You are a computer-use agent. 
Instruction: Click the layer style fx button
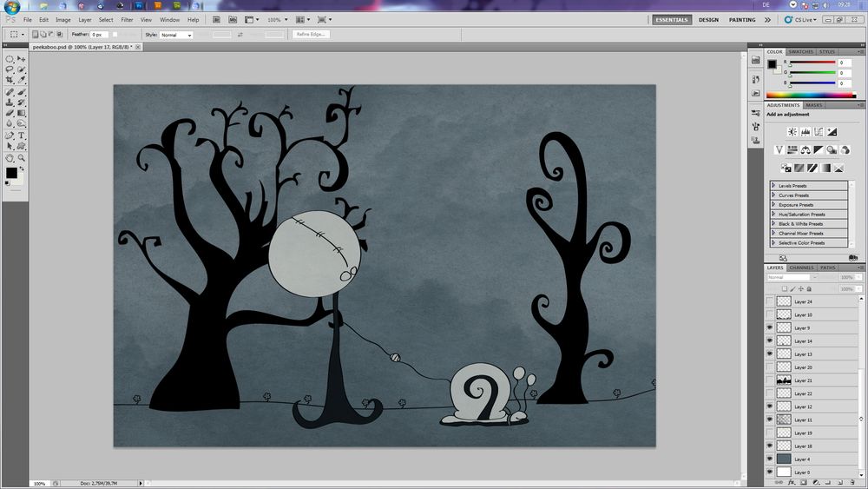click(791, 483)
